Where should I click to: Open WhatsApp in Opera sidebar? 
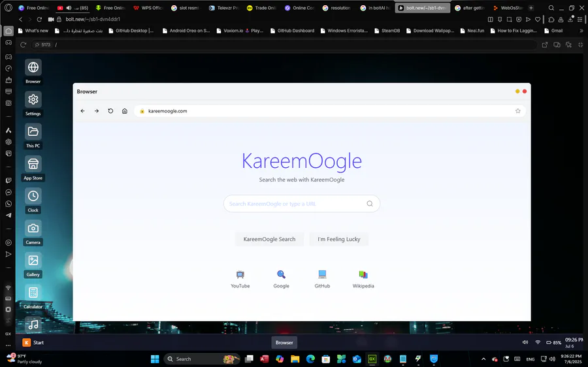tap(8, 204)
